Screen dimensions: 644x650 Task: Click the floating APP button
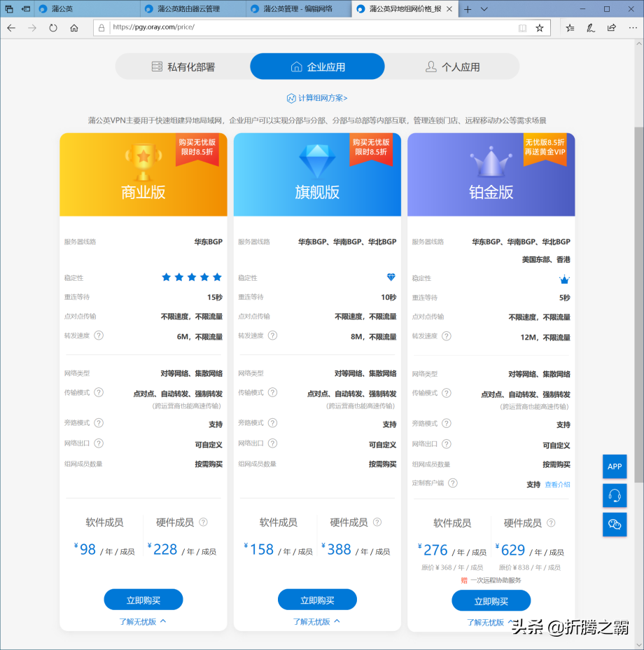(x=615, y=466)
